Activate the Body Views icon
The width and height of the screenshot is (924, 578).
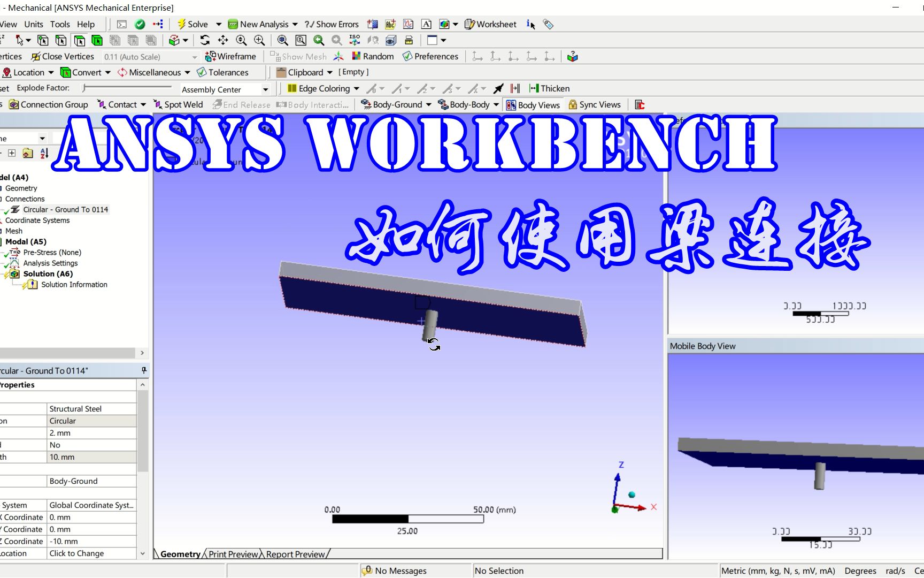pos(533,104)
